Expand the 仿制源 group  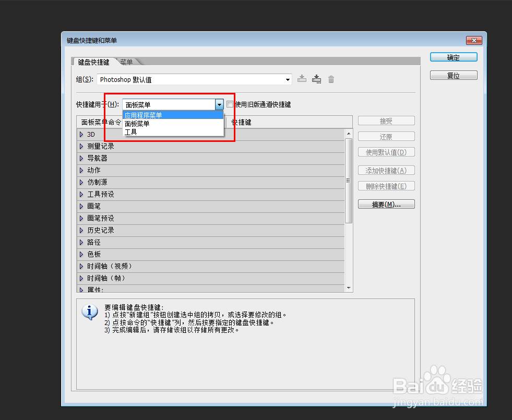[81, 183]
